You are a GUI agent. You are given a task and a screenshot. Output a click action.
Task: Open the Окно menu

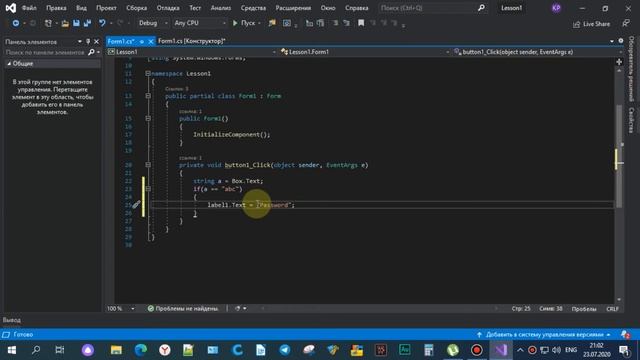[328, 8]
